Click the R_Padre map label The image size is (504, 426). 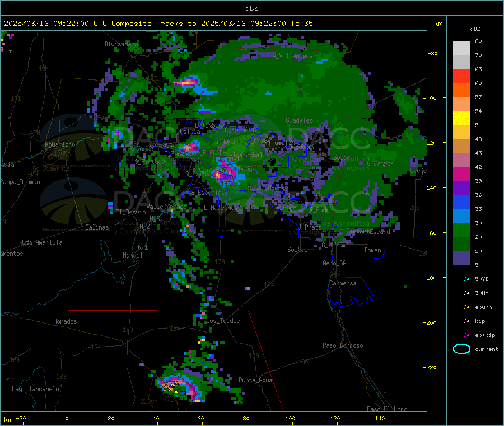[x=321, y=210]
